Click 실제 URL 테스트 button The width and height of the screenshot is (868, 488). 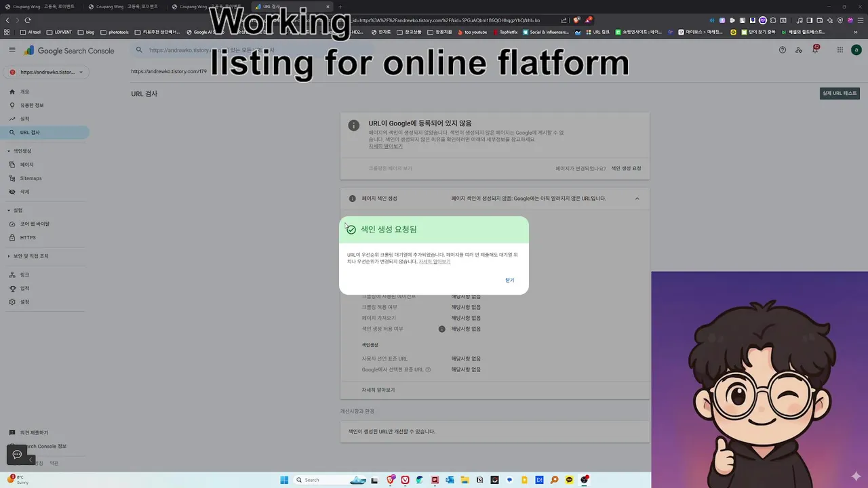[840, 94]
